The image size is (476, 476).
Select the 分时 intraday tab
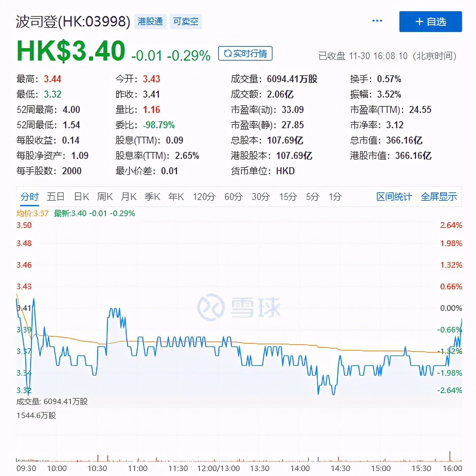coord(29,197)
